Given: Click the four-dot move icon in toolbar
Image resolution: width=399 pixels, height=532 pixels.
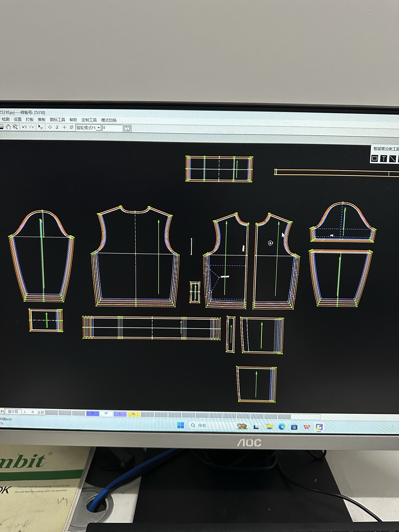Looking at the screenshot, I should (x=50, y=127).
